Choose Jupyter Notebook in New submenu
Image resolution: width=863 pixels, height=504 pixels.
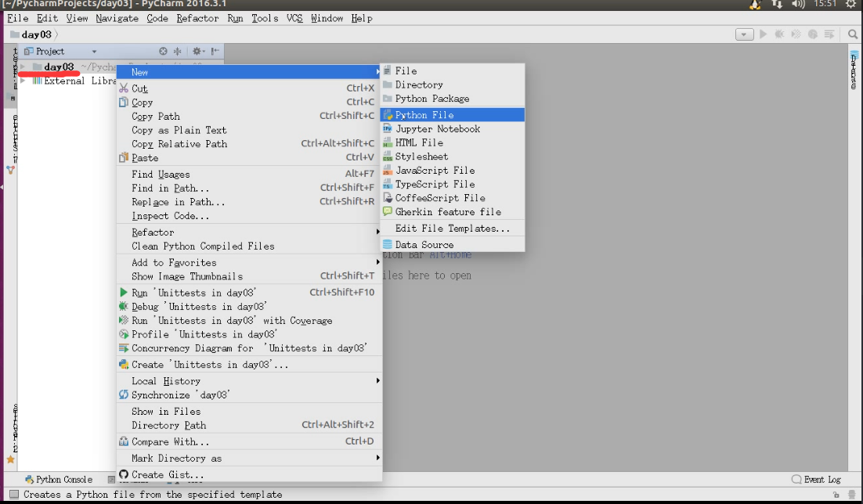(x=452, y=129)
